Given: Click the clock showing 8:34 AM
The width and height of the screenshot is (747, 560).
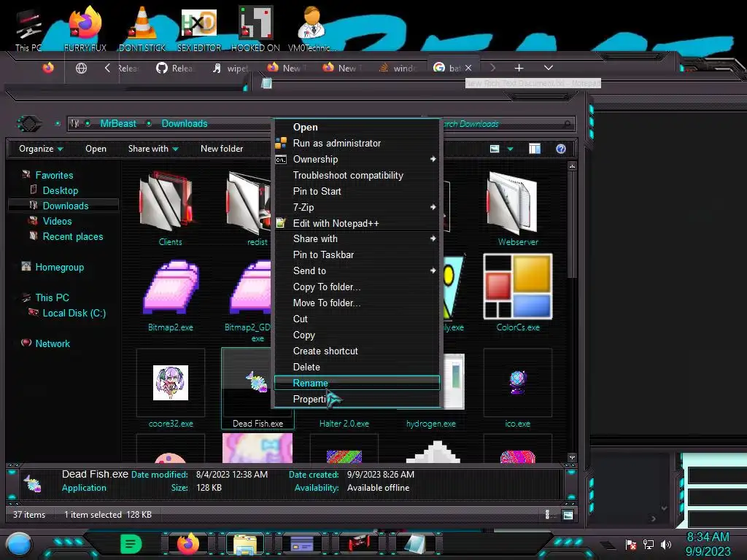Looking at the screenshot, I should pos(708,537).
